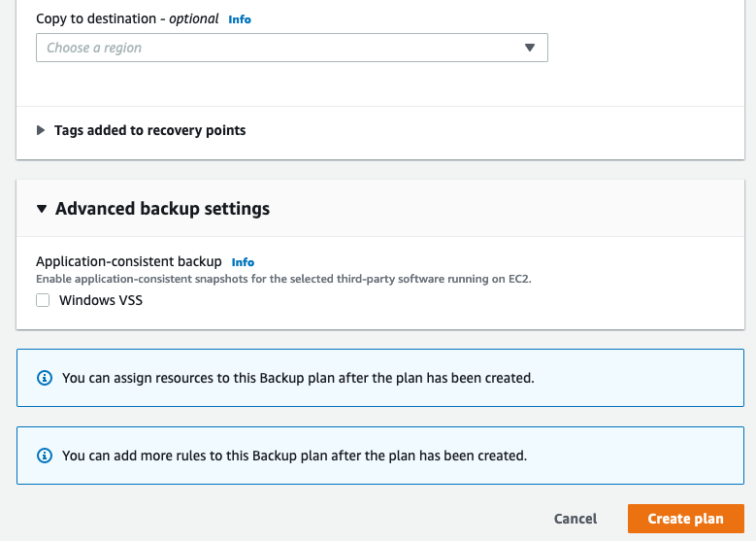This screenshot has height=541, width=756.
Task: Click the application-consistent snapshots description text
Action: pos(283,279)
